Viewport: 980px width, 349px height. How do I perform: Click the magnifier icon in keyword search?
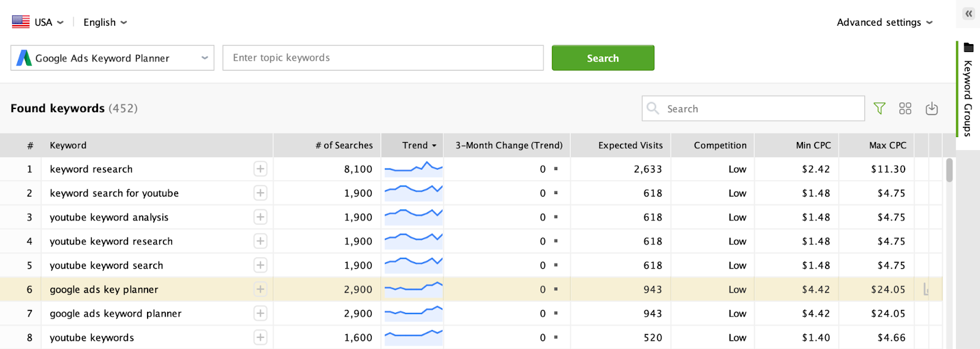[653, 108]
